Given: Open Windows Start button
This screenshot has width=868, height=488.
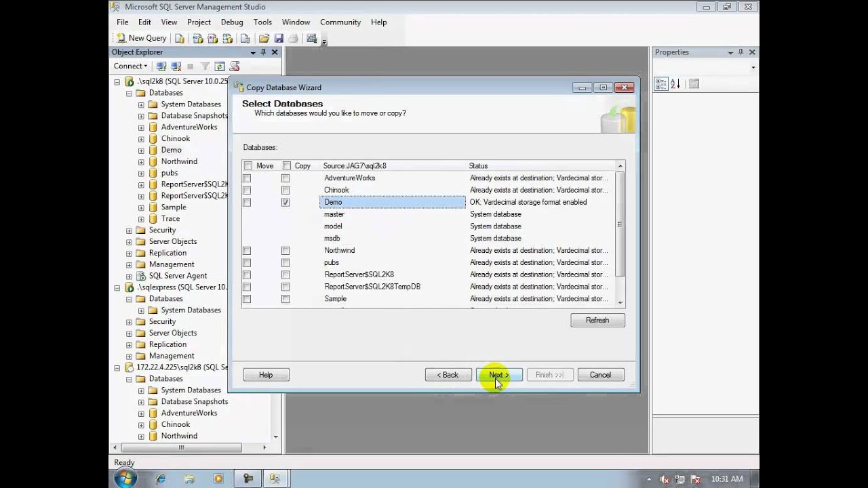Looking at the screenshot, I should [x=125, y=479].
